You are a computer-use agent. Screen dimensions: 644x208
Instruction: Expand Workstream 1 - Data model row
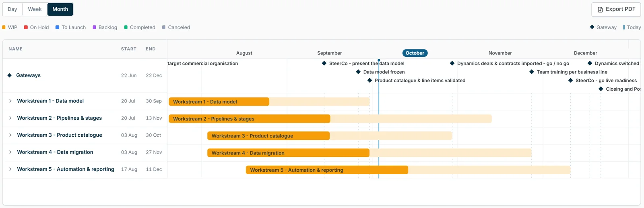tap(10, 101)
